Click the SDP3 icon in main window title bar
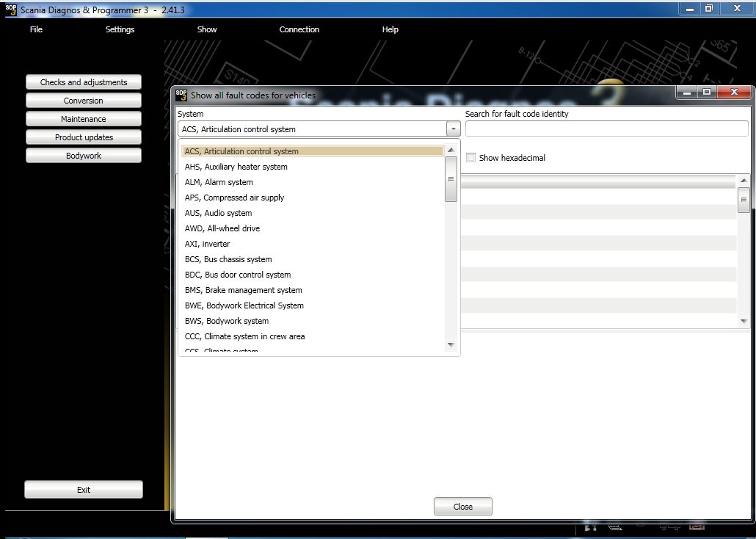The width and height of the screenshot is (756, 539). 10,10
